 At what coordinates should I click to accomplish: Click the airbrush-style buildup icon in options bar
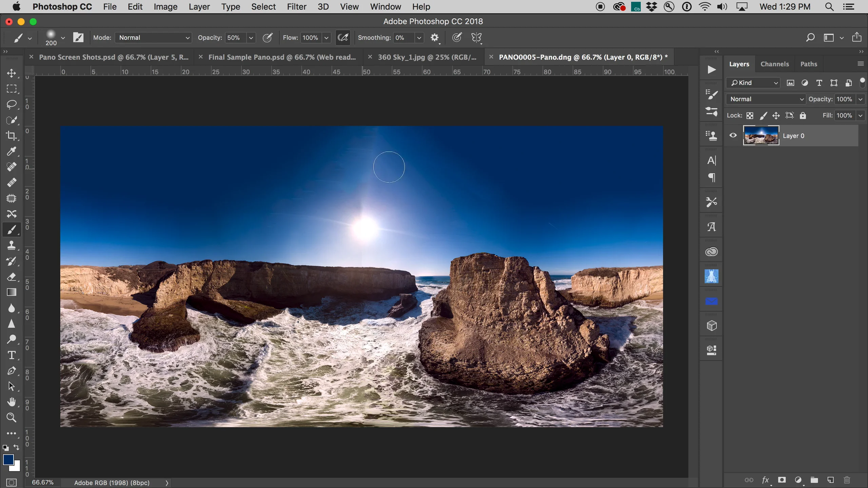point(342,38)
